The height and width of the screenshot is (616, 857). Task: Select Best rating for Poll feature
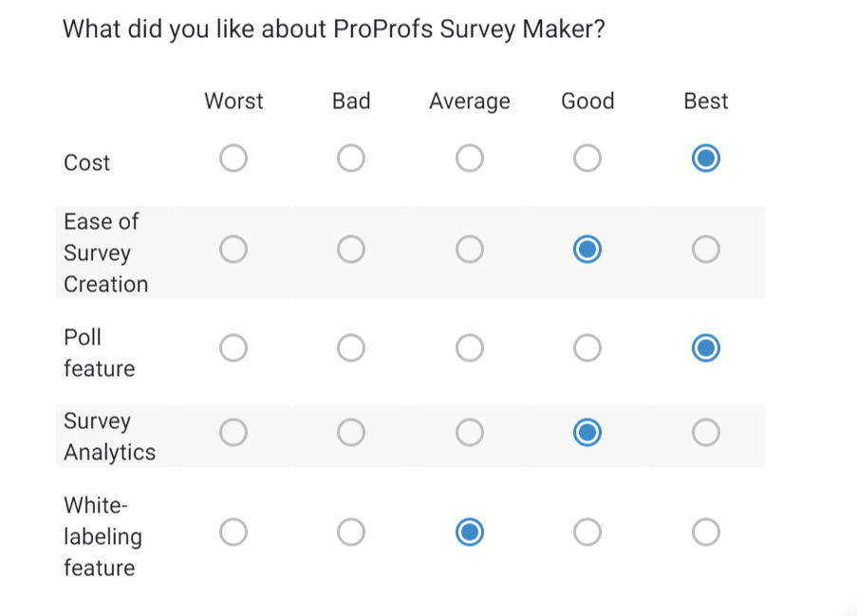[x=705, y=347]
